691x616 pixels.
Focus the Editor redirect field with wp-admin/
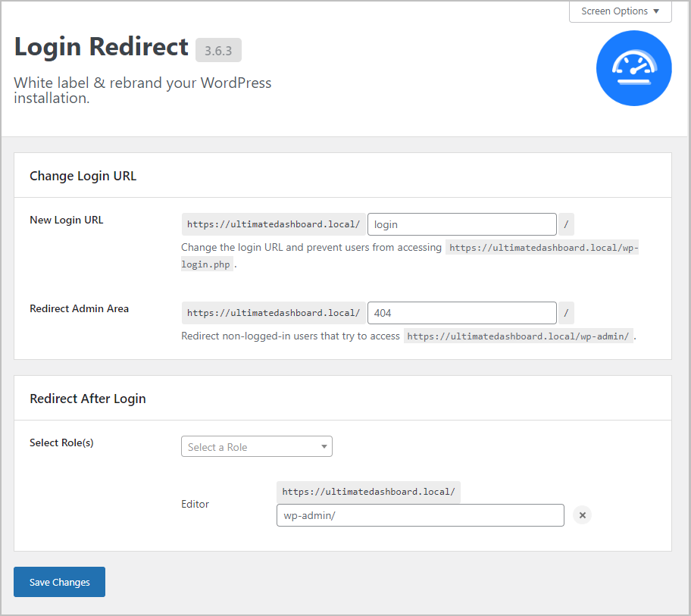pos(420,515)
